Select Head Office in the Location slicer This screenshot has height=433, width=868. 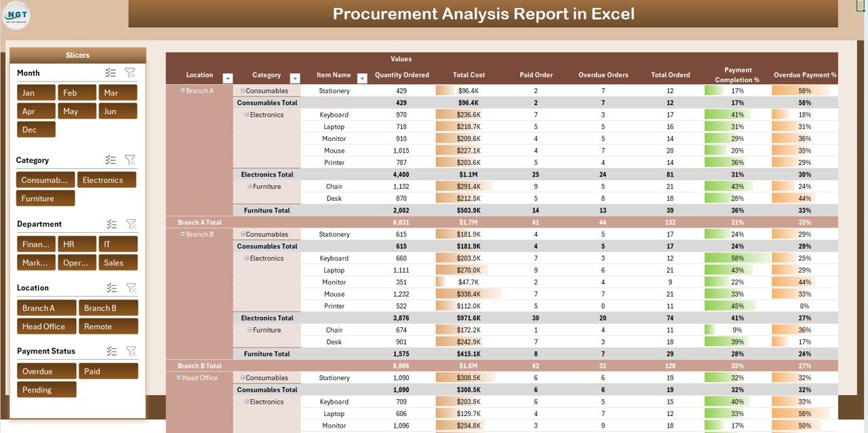click(x=47, y=326)
